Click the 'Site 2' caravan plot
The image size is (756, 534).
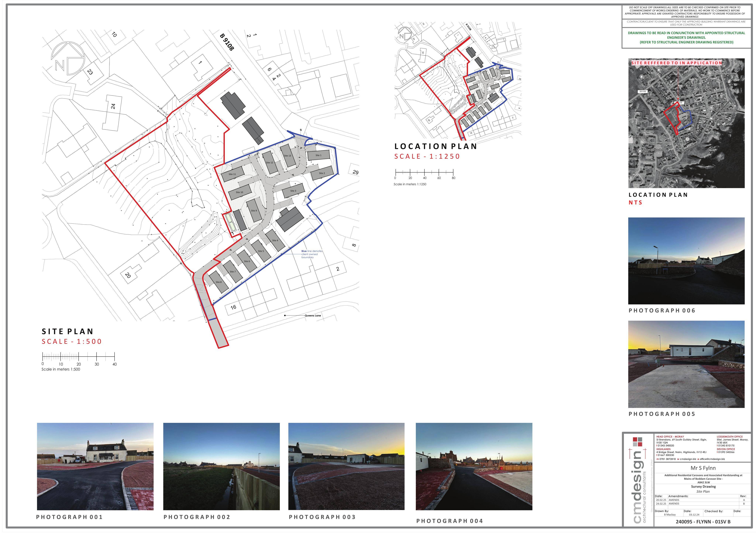click(x=322, y=173)
